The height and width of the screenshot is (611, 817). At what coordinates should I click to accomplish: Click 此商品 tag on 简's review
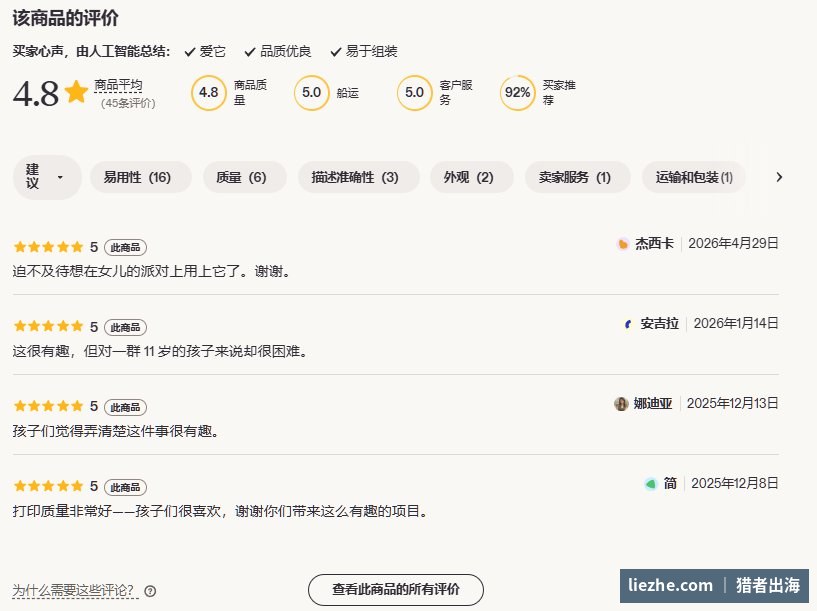(126, 487)
